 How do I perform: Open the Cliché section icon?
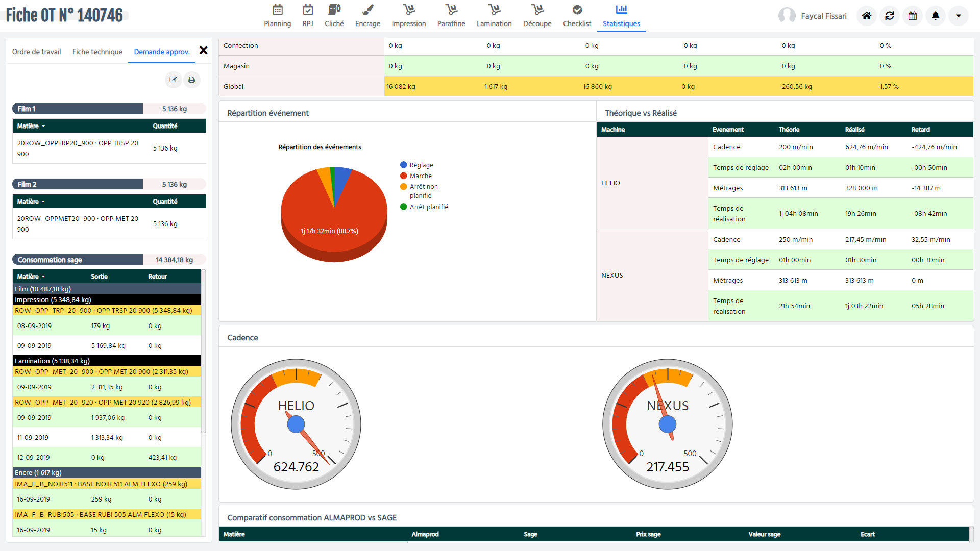334,10
